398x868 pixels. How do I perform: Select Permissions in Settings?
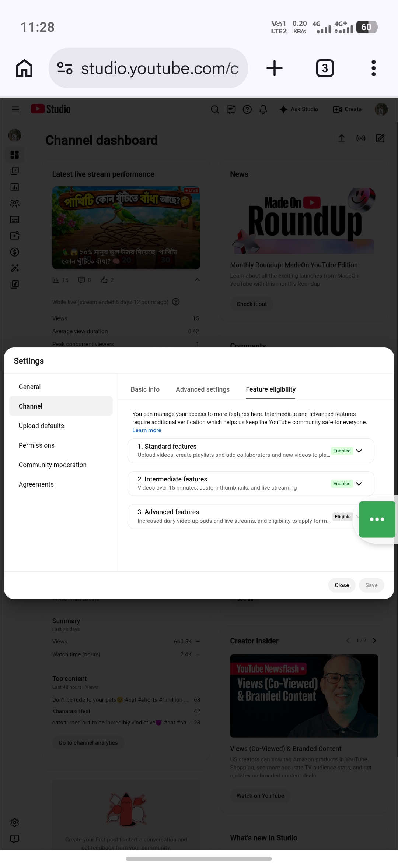(x=61, y=445)
